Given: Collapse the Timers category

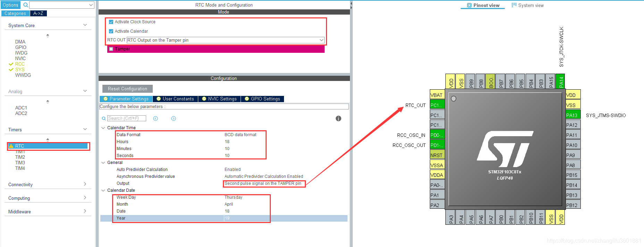Looking at the screenshot, I should [x=85, y=129].
